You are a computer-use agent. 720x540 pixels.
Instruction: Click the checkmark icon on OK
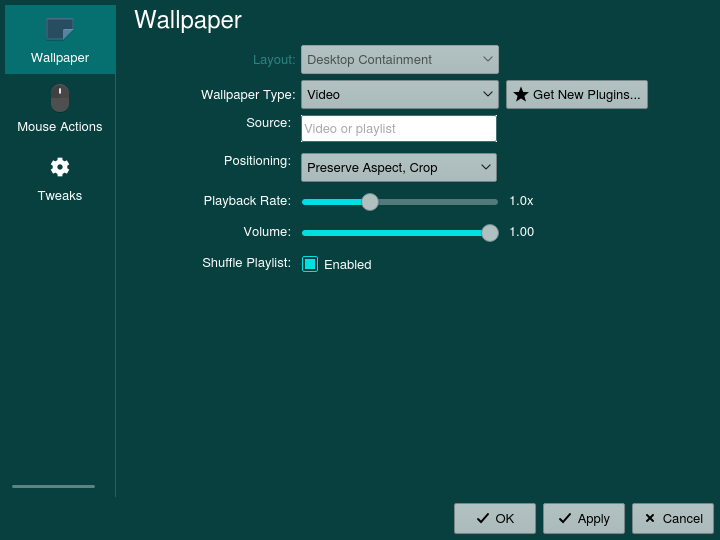483,518
